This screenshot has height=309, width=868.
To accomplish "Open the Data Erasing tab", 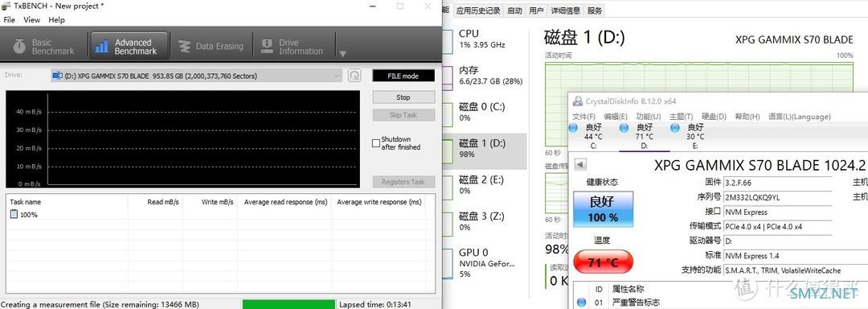I will pyautogui.click(x=211, y=46).
